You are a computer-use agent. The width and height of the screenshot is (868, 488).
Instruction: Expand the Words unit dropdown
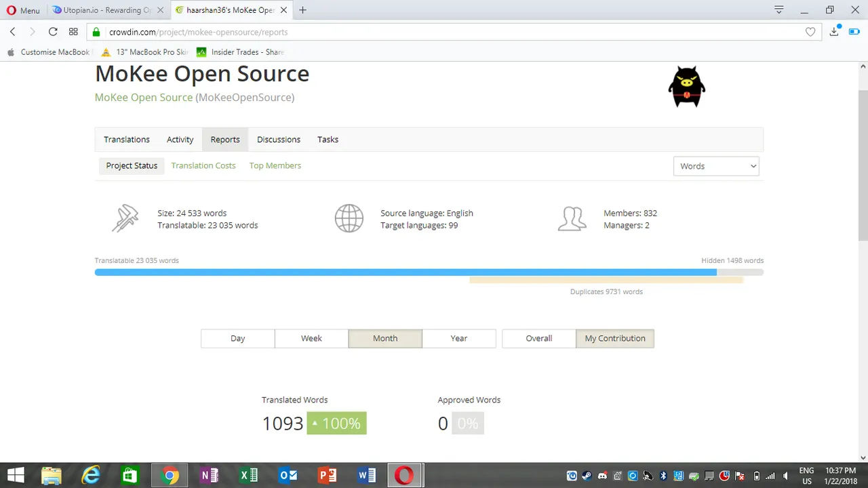[x=716, y=166]
